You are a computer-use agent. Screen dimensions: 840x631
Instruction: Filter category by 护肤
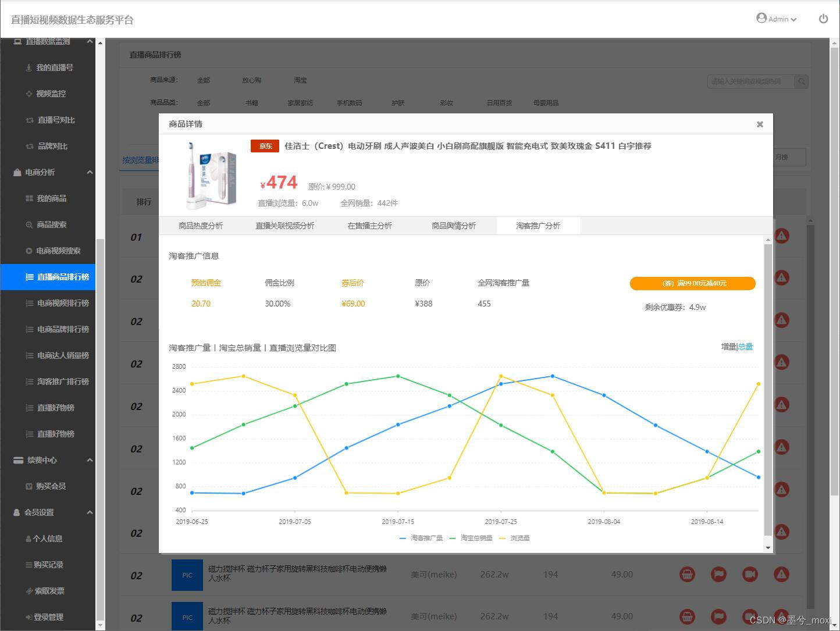(398, 103)
